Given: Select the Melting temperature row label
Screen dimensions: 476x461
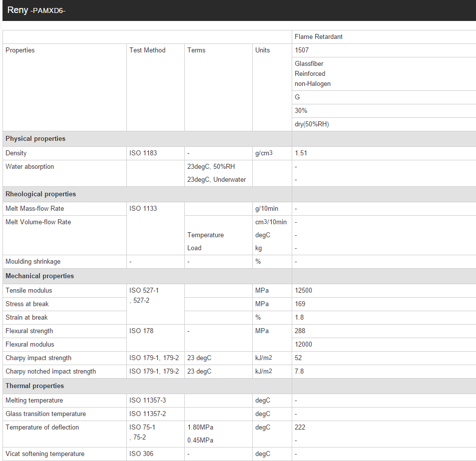Looking at the screenshot, I should coord(34,400).
